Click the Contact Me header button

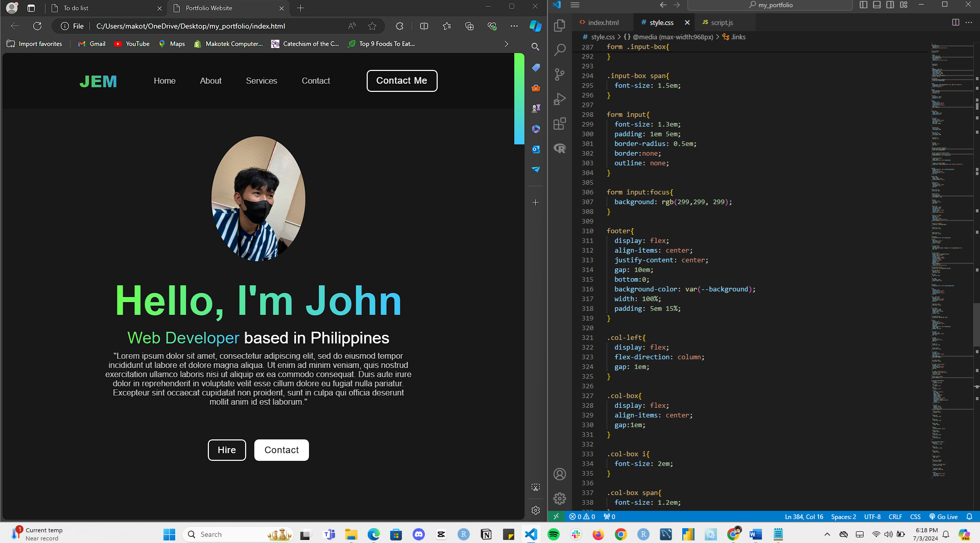402,81
